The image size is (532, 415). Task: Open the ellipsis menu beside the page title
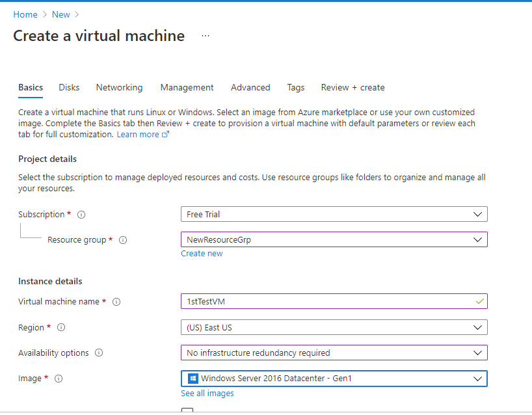pyautogui.click(x=206, y=36)
